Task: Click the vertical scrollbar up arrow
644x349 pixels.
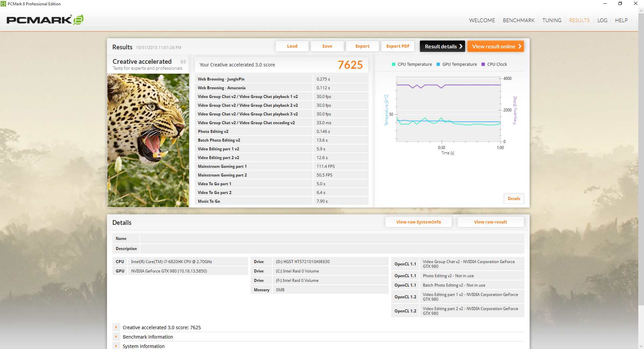Action: point(641,11)
